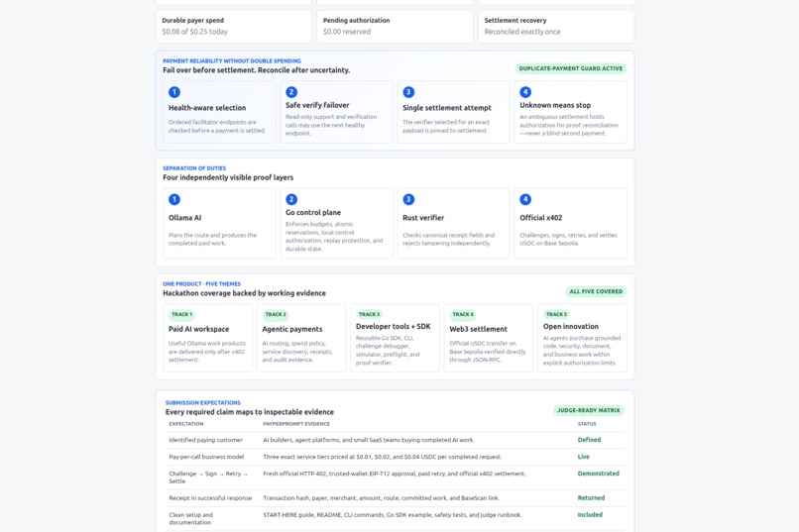The width and height of the screenshot is (799, 532).
Task: Click the Defined status value
Action: click(589, 440)
